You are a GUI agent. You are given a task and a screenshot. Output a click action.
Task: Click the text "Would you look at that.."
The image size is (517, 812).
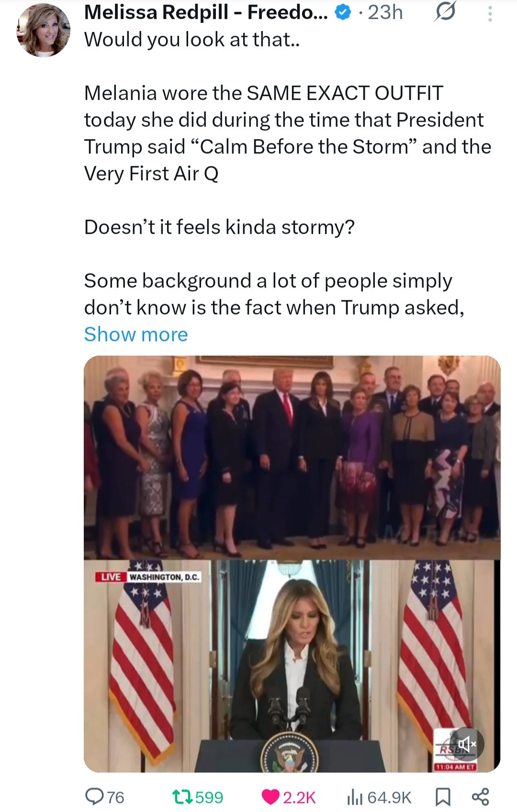point(192,39)
